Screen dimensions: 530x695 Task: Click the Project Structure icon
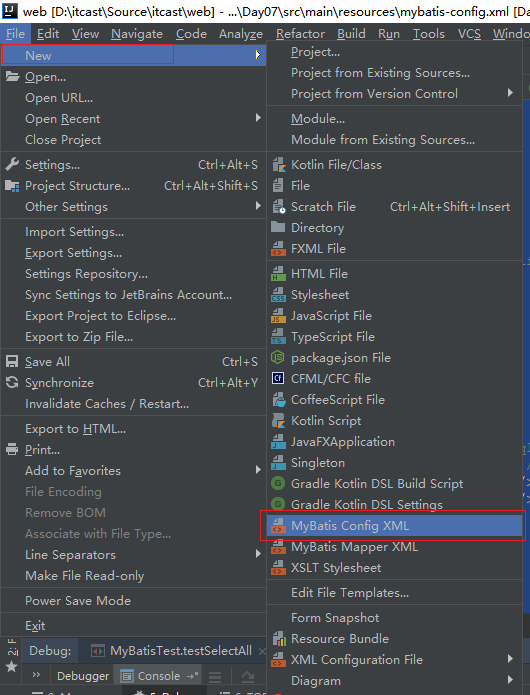[x=12, y=186]
